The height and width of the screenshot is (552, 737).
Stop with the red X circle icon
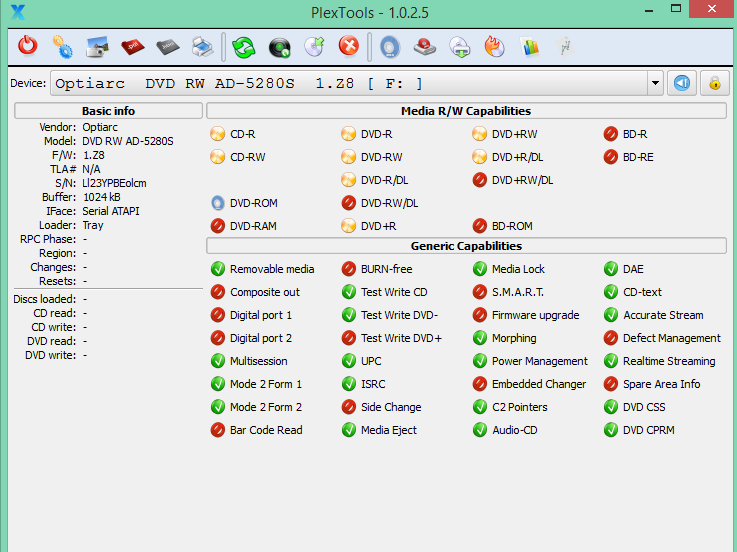tap(349, 46)
